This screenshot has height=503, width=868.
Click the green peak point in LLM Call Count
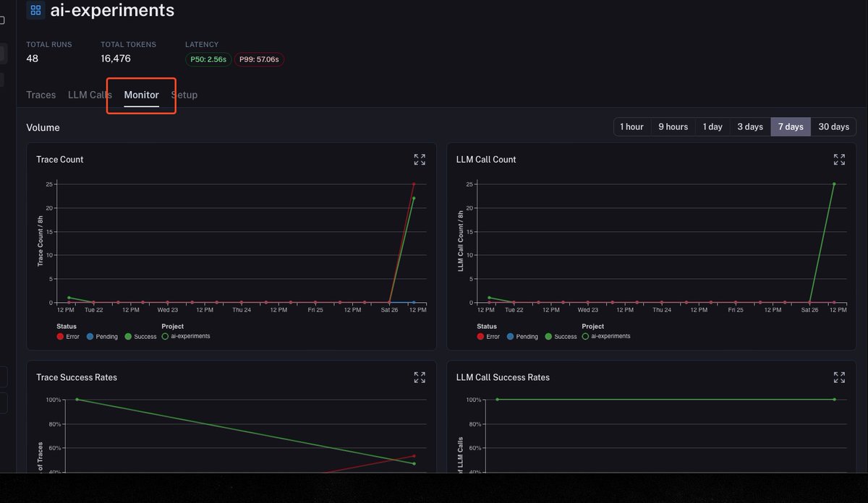pos(834,184)
